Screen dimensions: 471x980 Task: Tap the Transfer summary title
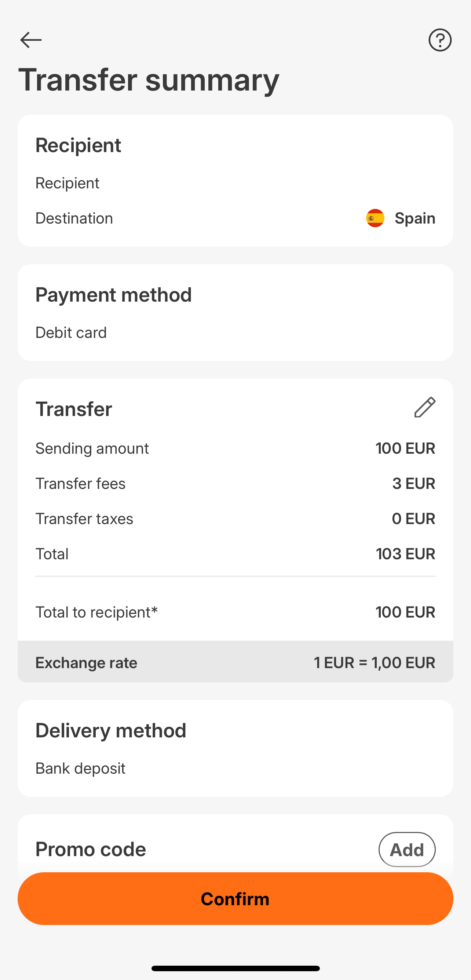point(149,80)
